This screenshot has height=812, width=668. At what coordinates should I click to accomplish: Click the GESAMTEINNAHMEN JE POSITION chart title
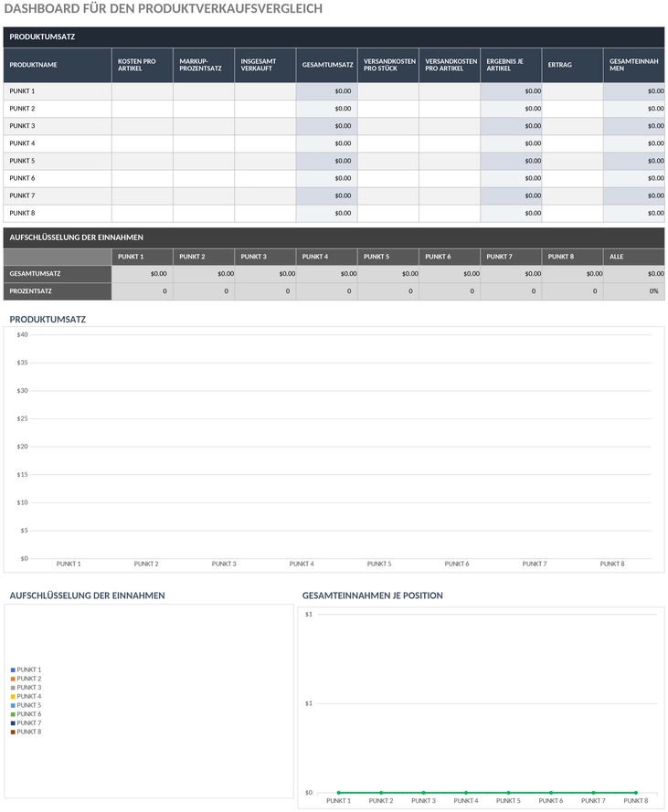(x=373, y=596)
